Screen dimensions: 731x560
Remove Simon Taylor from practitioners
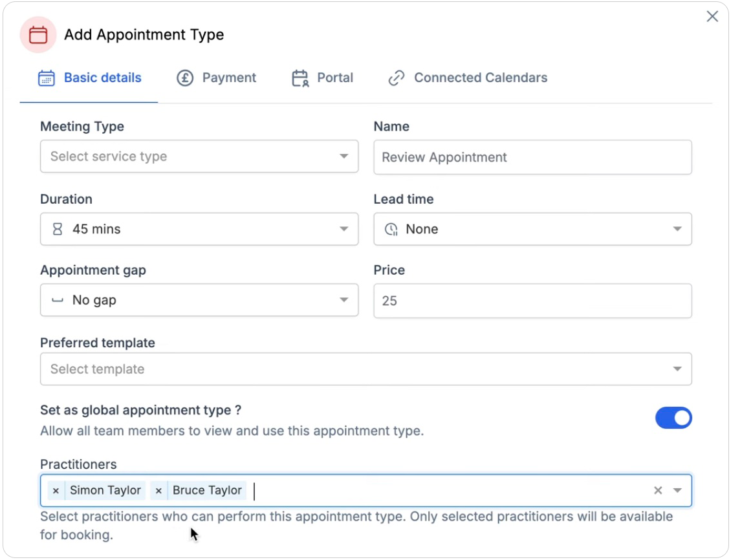pos(56,491)
